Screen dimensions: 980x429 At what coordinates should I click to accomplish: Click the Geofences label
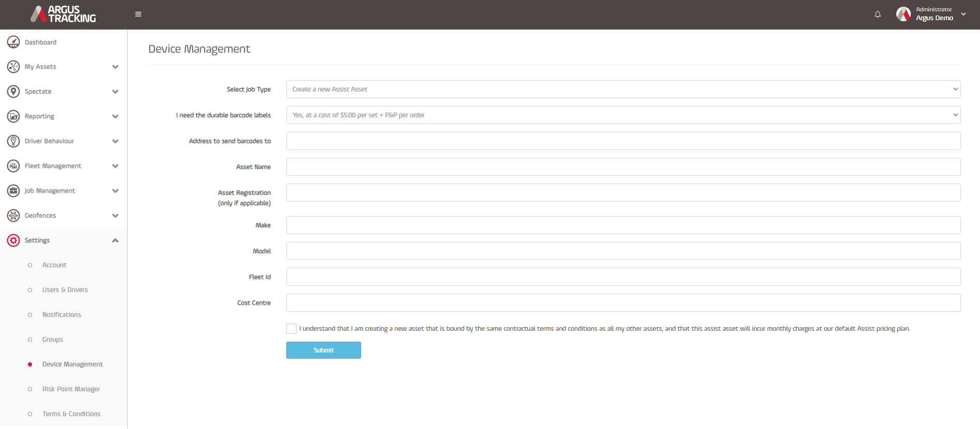pyautogui.click(x=40, y=216)
